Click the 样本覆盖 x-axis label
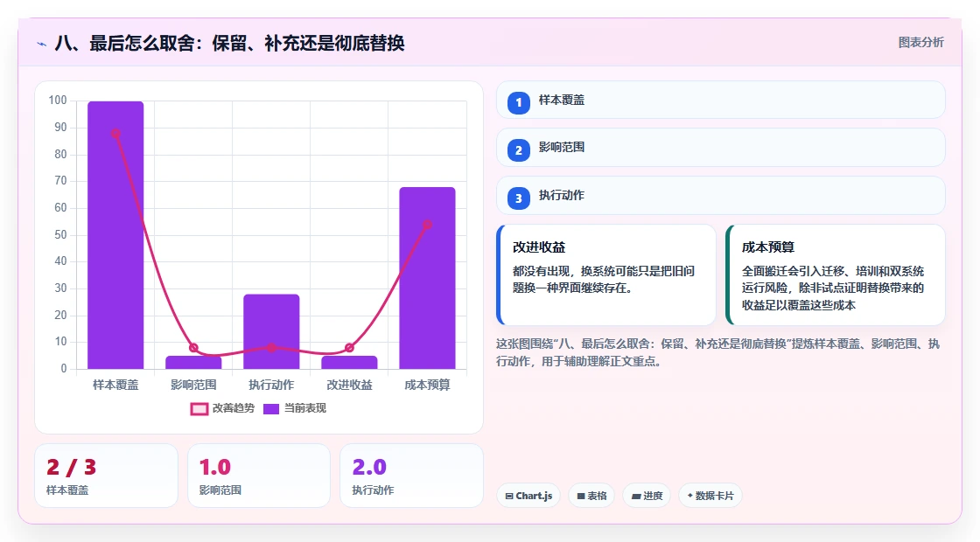 115,386
